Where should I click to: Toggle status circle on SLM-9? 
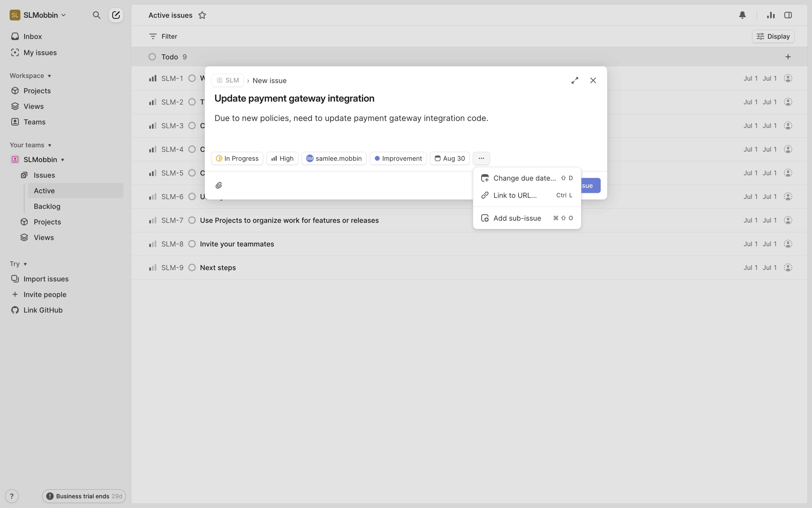coord(192,268)
